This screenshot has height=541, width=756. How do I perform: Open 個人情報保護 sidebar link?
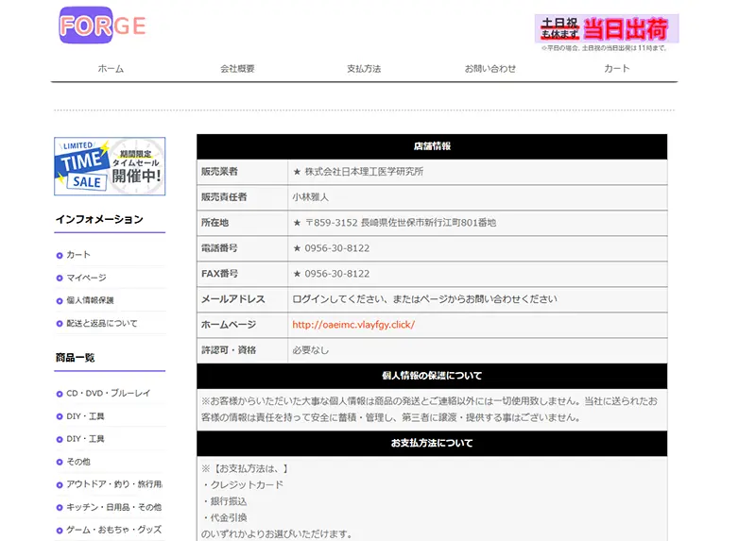90,300
